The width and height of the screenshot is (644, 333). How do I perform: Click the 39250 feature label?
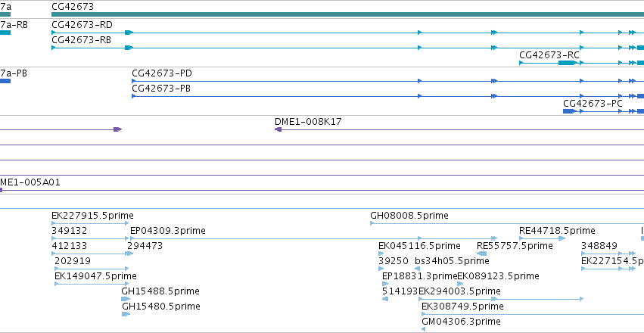[x=394, y=261]
